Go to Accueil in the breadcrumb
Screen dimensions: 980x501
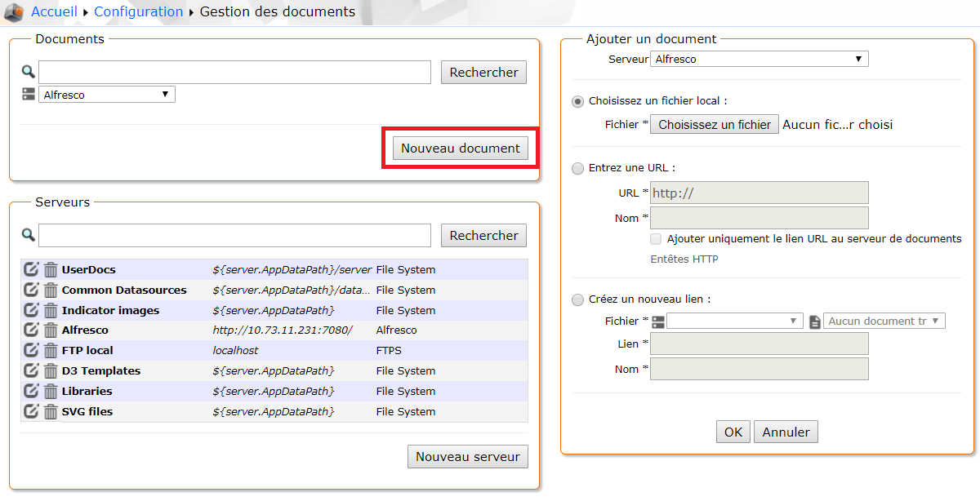tap(54, 11)
